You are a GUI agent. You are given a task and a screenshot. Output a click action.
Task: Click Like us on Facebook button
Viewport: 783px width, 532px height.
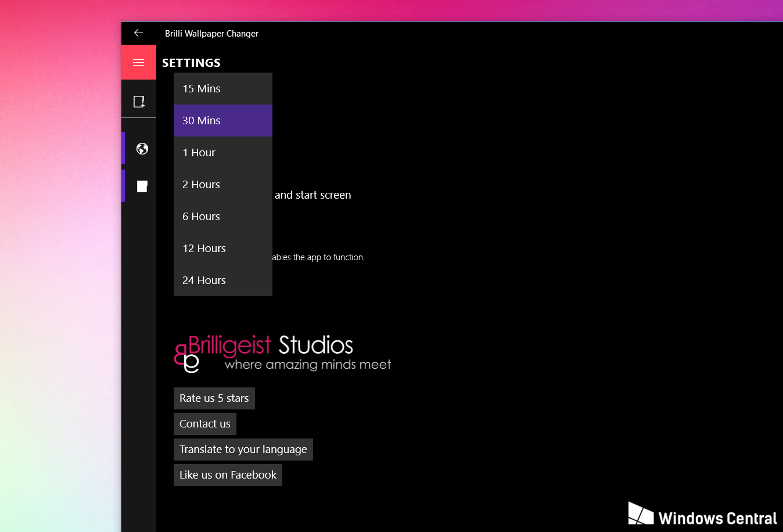[x=228, y=475]
